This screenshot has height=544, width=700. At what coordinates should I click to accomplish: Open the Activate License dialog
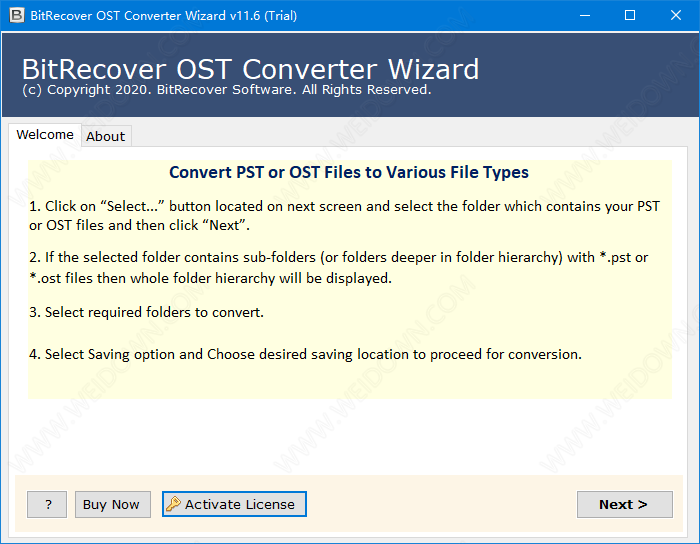(x=240, y=505)
